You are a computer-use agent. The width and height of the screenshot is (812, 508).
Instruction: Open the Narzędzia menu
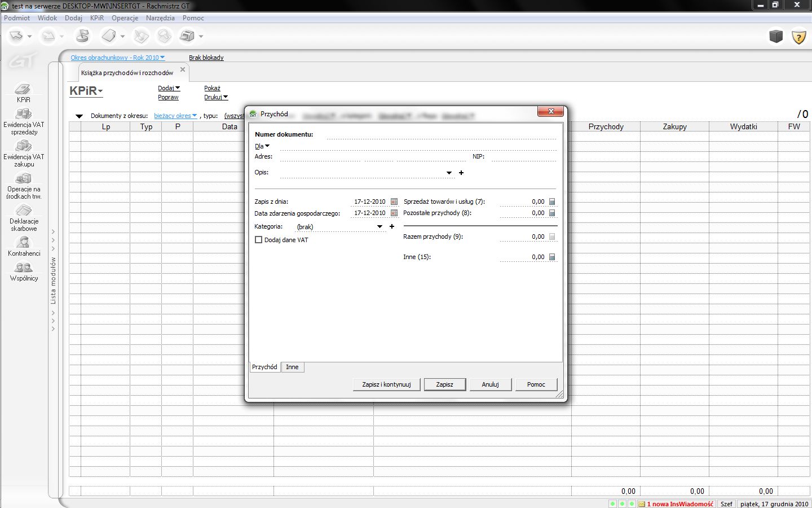coord(160,18)
